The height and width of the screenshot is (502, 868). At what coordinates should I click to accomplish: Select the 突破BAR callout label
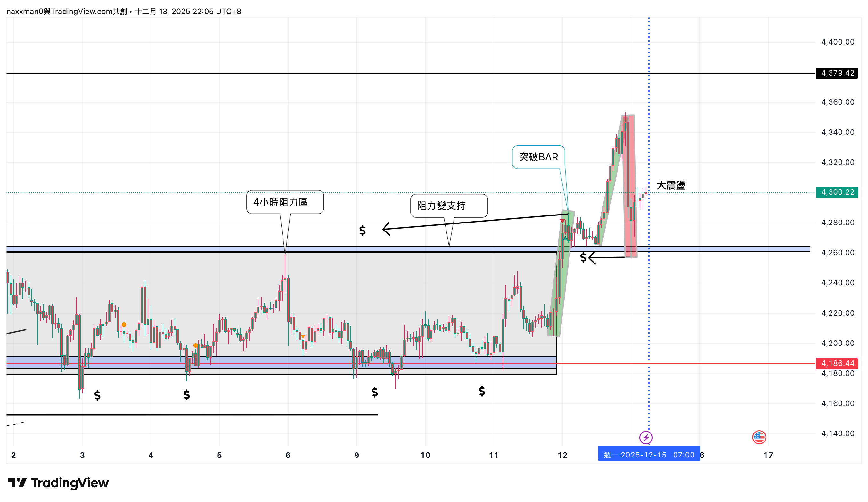(x=538, y=157)
